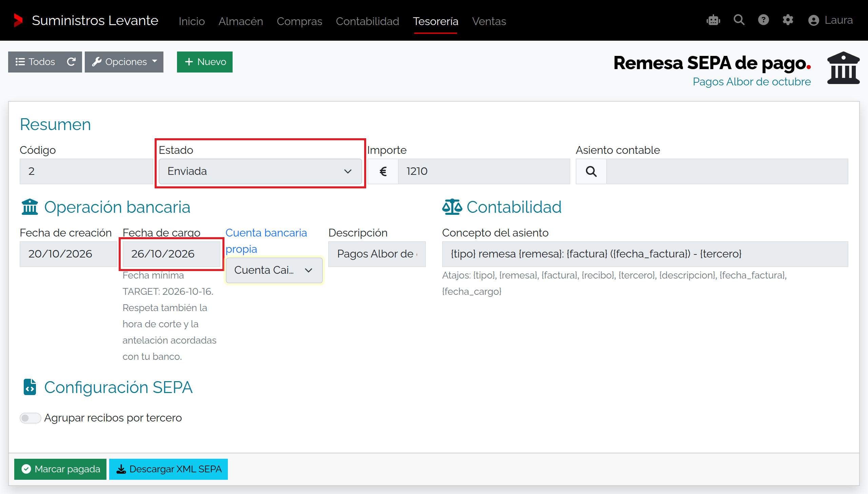Click the Código field containing 2

86,171
